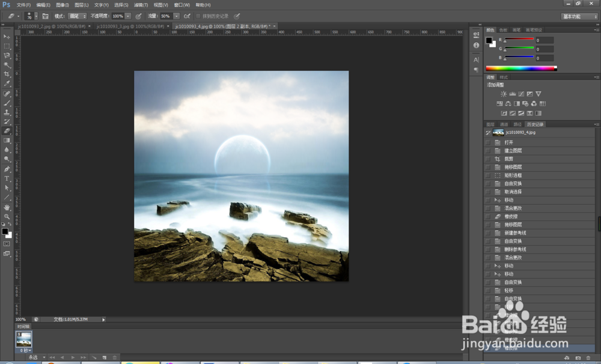
Task: Select the Crop tool
Action: pyautogui.click(x=7, y=74)
